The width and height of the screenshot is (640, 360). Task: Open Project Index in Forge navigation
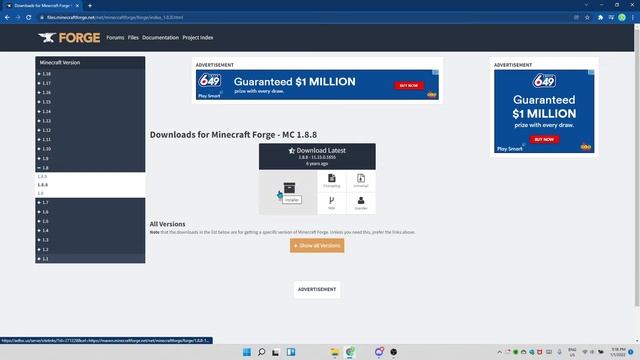pyautogui.click(x=198, y=38)
